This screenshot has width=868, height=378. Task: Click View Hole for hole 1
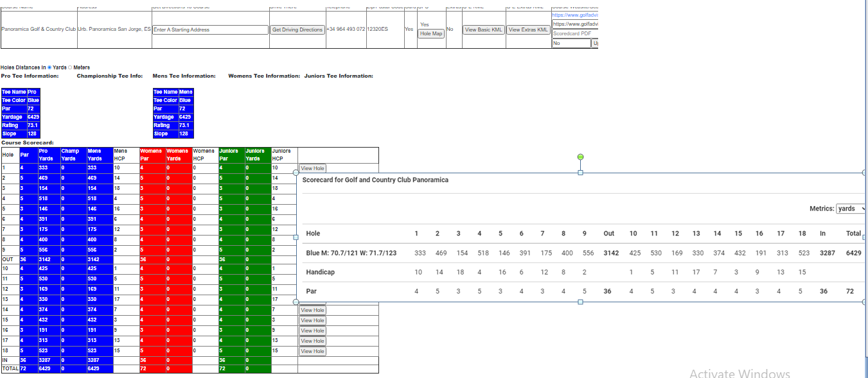(x=313, y=168)
